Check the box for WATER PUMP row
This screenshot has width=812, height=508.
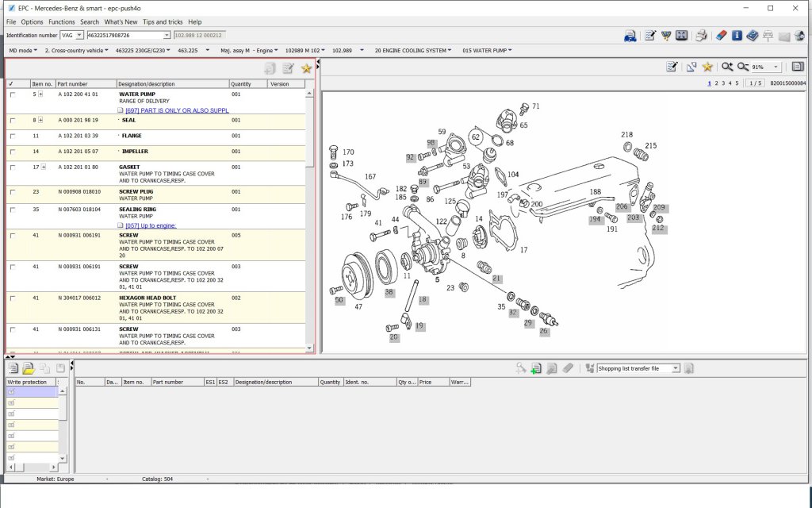12,94
